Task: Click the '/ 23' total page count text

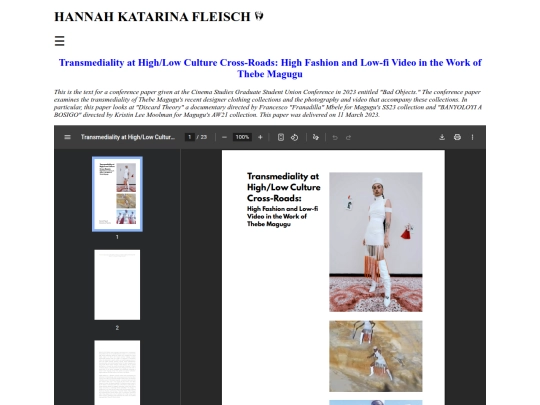Action: [202, 137]
